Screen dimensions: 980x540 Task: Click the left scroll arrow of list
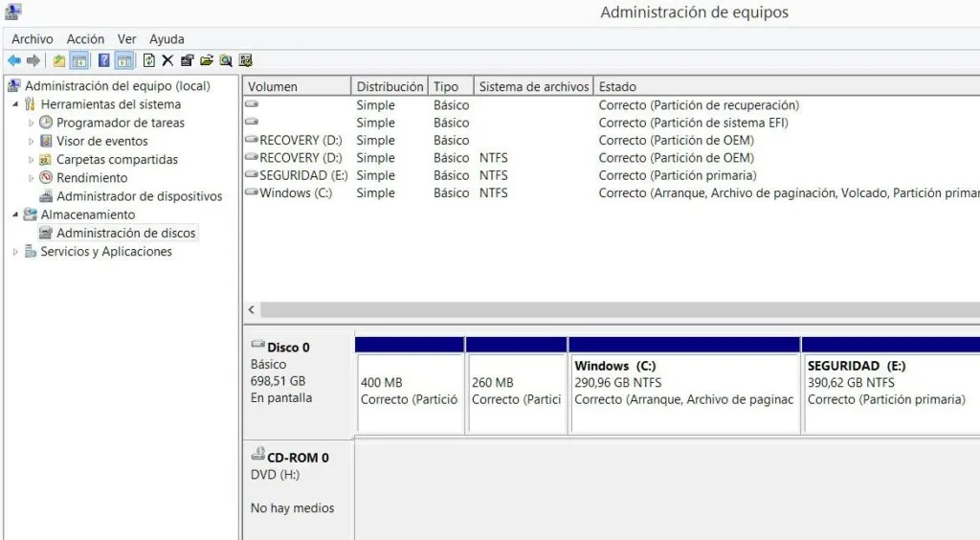tap(252, 309)
